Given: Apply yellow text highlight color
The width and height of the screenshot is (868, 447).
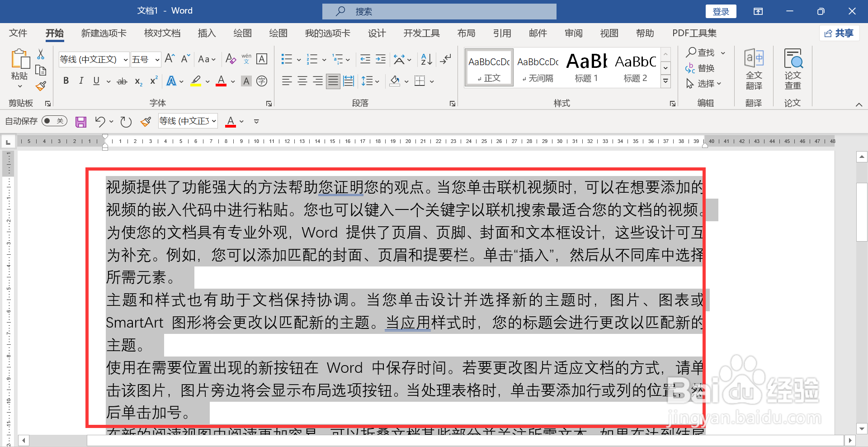Looking at the screenshot, I should (196, 81).
